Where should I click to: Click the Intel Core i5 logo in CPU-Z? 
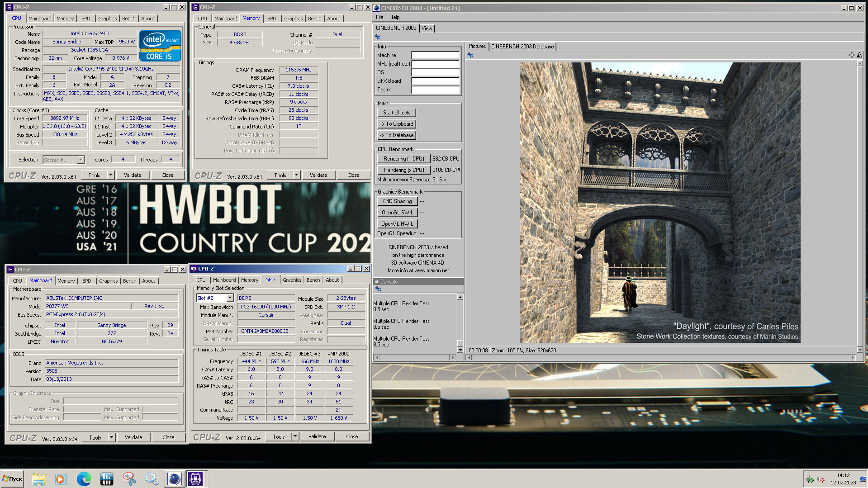pyautogui.click(x=160, y=45)
